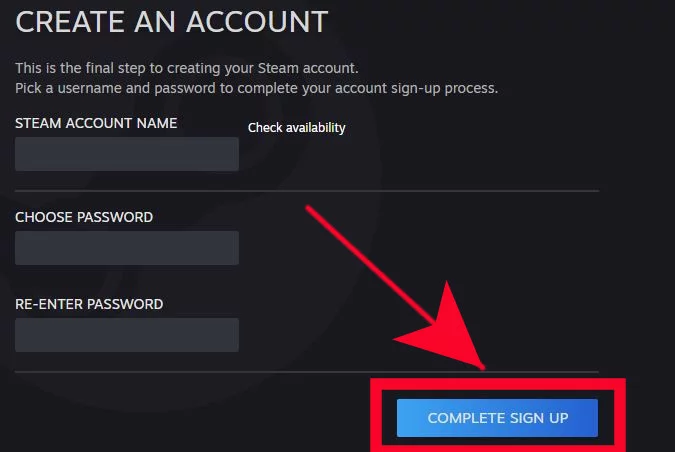Click the red highlight border around sign-up button

point(498,384)
